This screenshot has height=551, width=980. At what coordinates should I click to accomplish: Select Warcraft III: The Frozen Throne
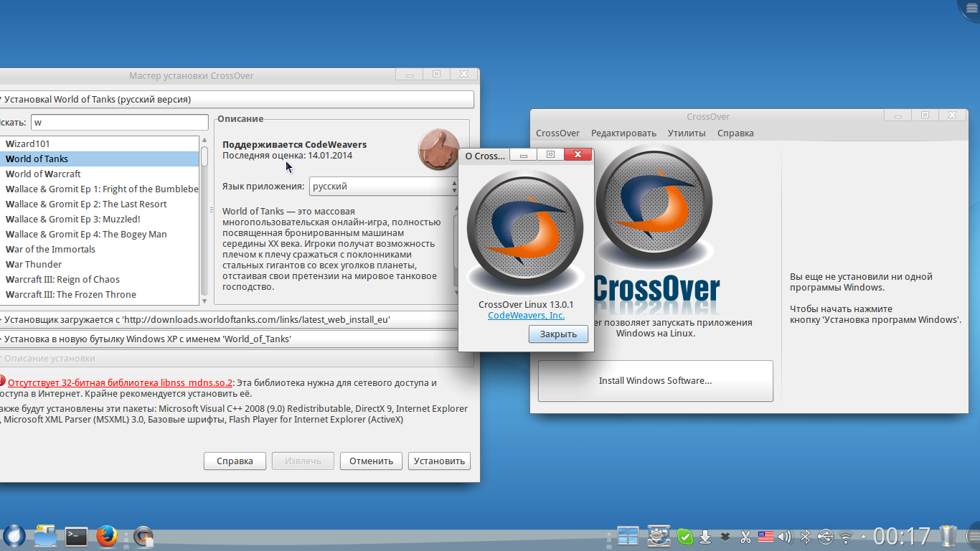100,294
